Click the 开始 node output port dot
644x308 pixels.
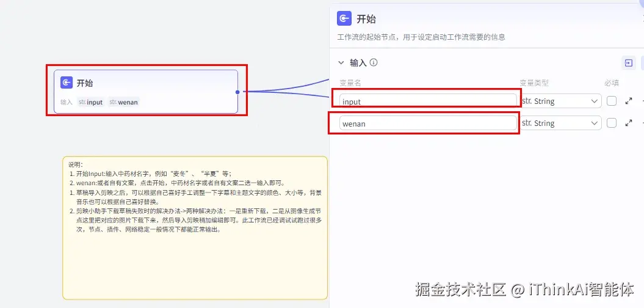click(237, 92)
